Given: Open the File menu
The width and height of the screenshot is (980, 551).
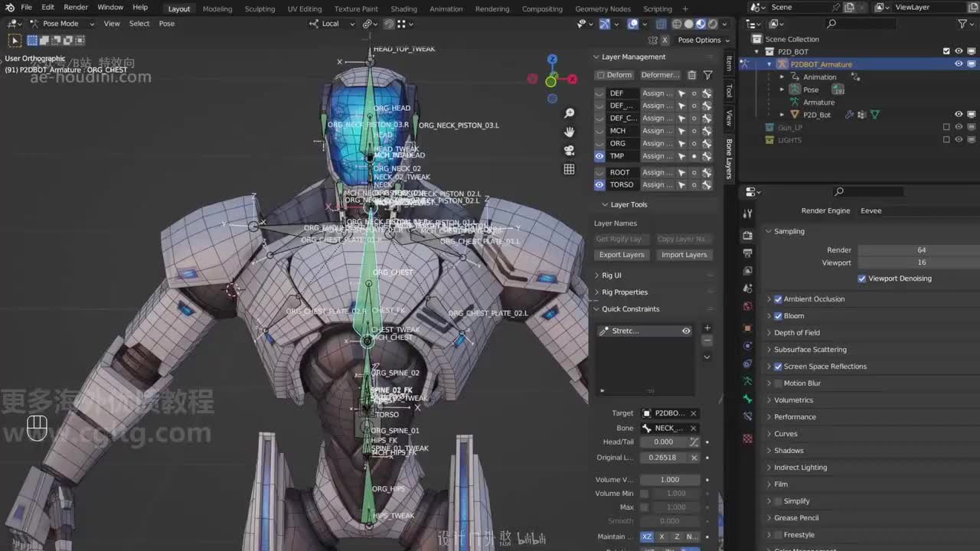Looking at the screenshot, I should (26, 8).
